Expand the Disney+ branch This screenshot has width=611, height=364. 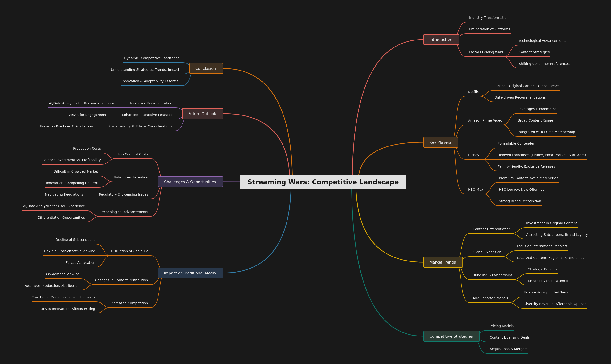[x=475, y=155]
